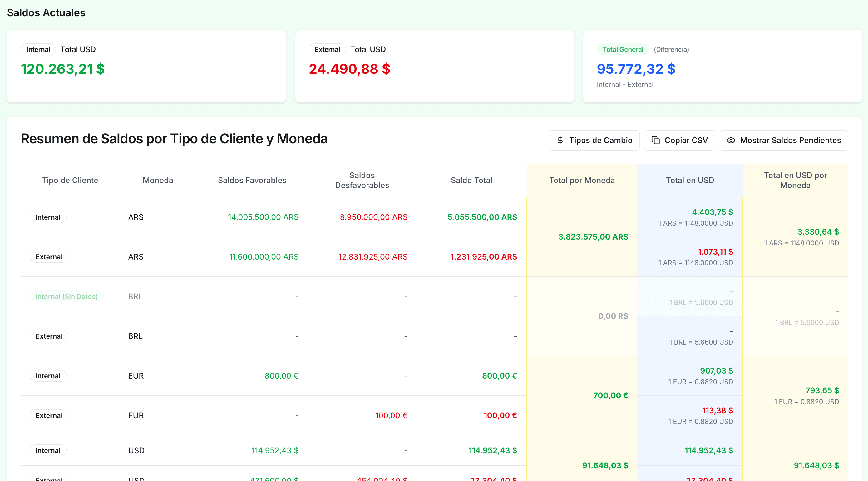
Task: Click the Total General badge
Action: pyautogui.click(x=622, y=50)
